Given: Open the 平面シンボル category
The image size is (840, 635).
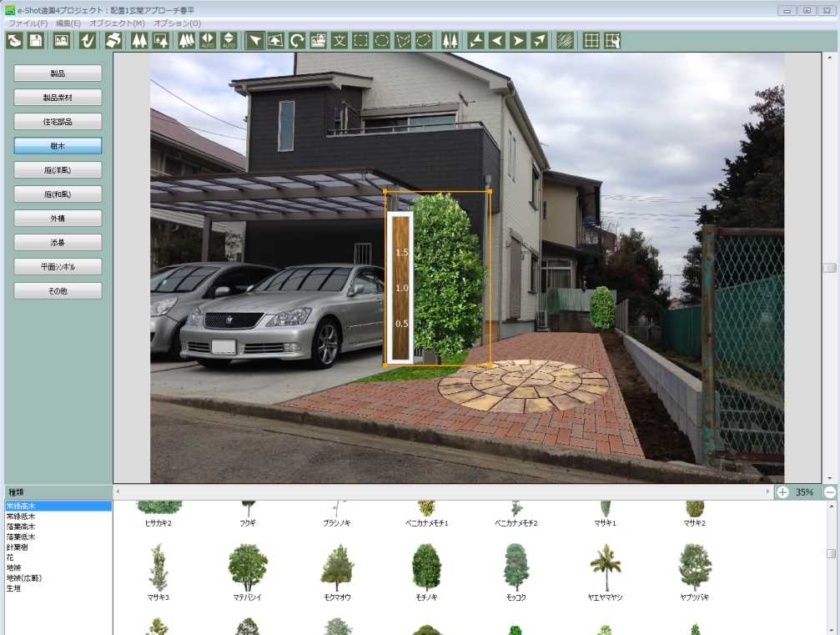Looking at the screenshot, I should click(58, 266).
